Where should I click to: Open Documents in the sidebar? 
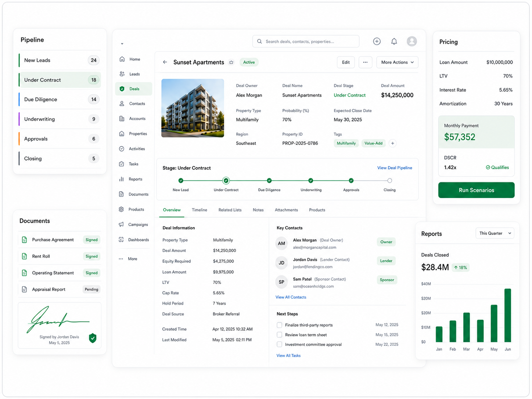coord(134,194)
